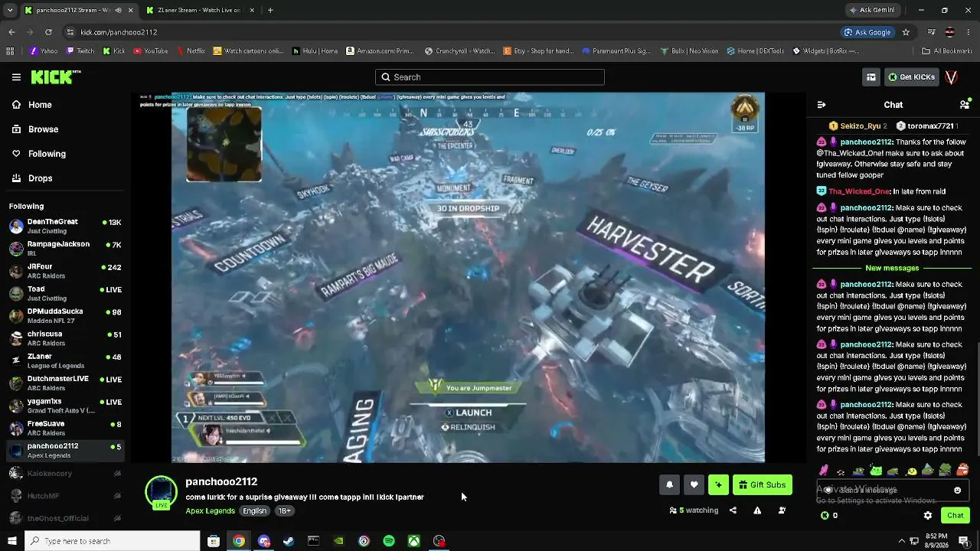980x551 pixels.
Task: Toggle the follow heart button
Action: click(694, 484)
